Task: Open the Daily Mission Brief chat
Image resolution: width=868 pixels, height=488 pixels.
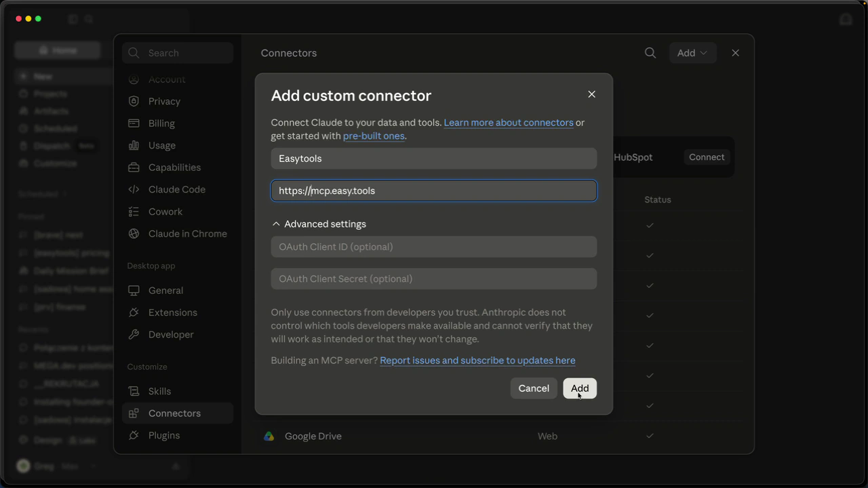Action: click(71, 271)
